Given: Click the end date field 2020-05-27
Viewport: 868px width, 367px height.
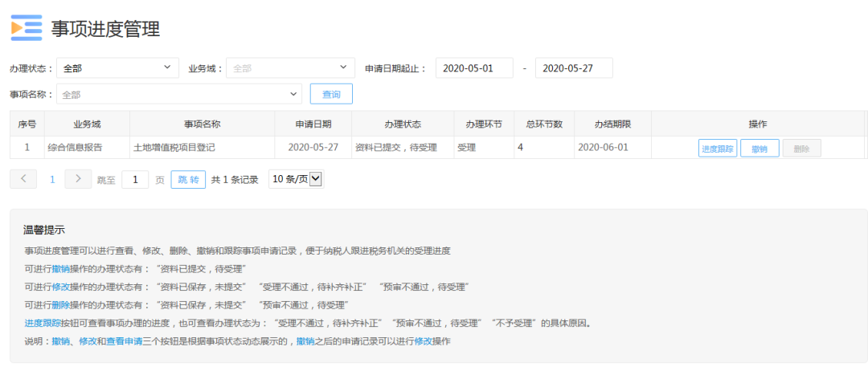Looking at the screenshot, I should [574, 68].
